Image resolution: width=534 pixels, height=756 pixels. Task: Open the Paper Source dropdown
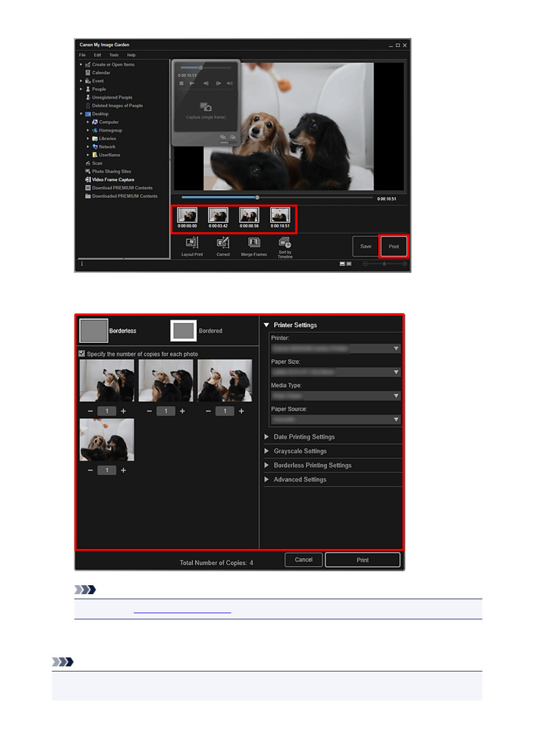336,419
